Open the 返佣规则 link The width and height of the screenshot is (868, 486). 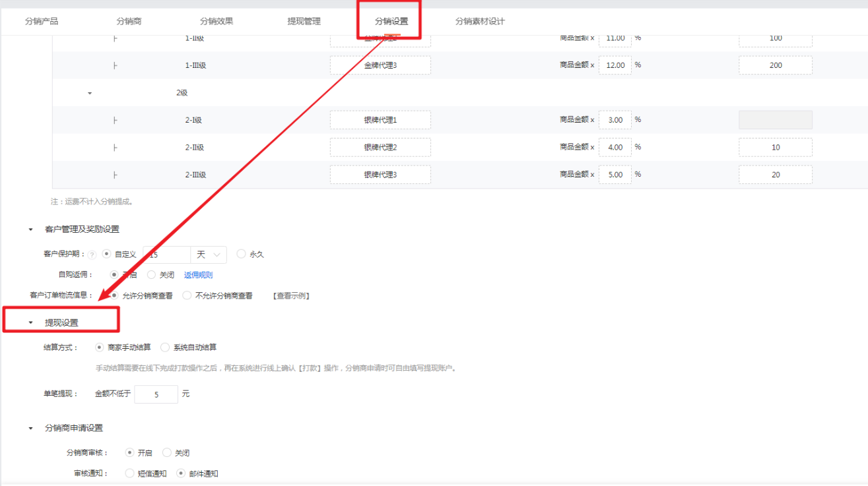coord(198,275)
